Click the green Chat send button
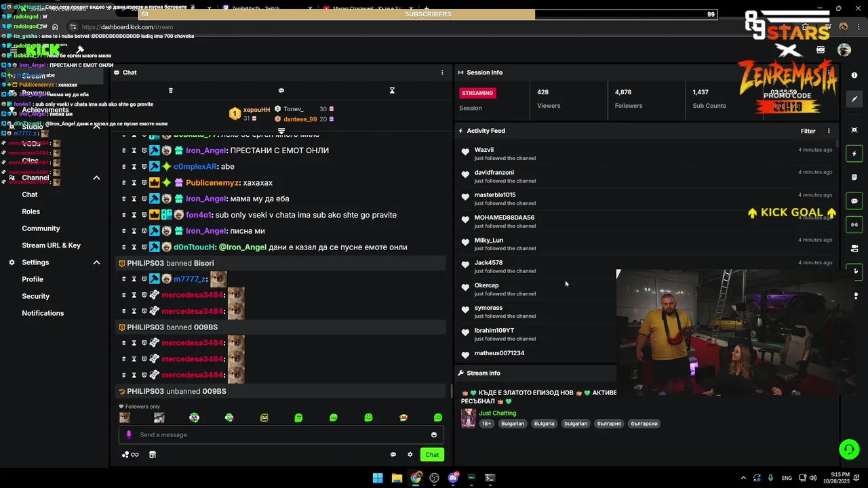Screen dimensions: 868x488 point(432,455)
